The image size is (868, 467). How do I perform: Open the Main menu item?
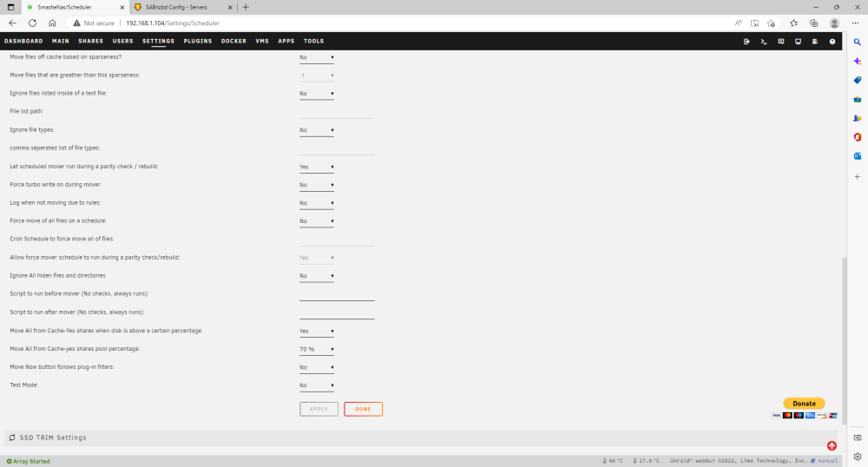(61, 41)
